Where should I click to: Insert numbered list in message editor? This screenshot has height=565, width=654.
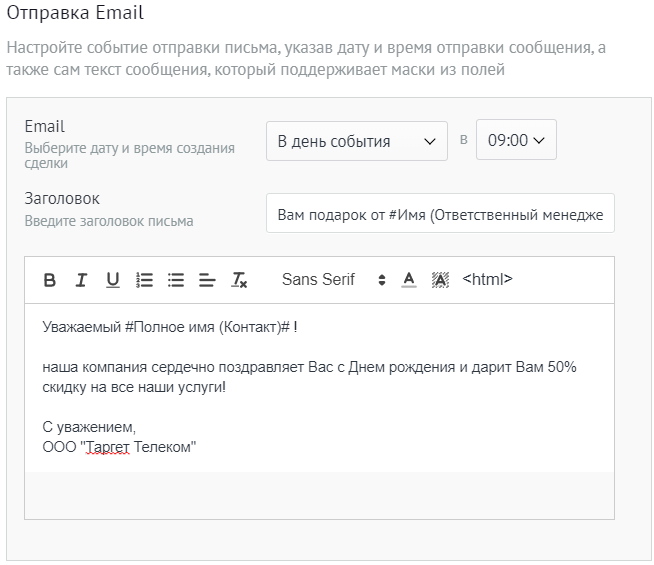point(144,280)
